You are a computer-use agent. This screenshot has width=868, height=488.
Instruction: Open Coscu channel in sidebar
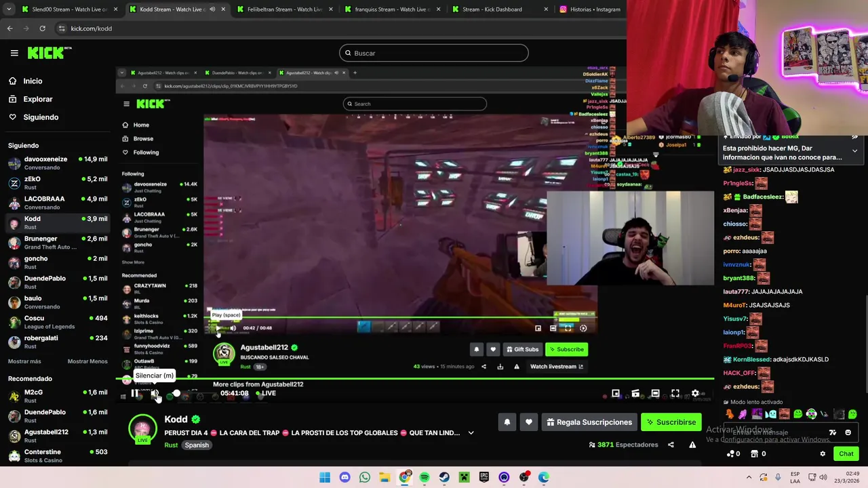(58, 322)
